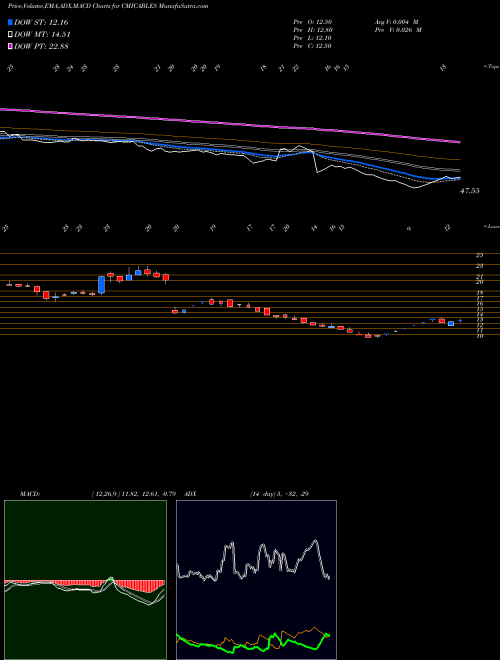This screenshot has height=660, width=500.
Task: Click the price axis label 18
Action: pyautogui.click(x=479, y=293)
